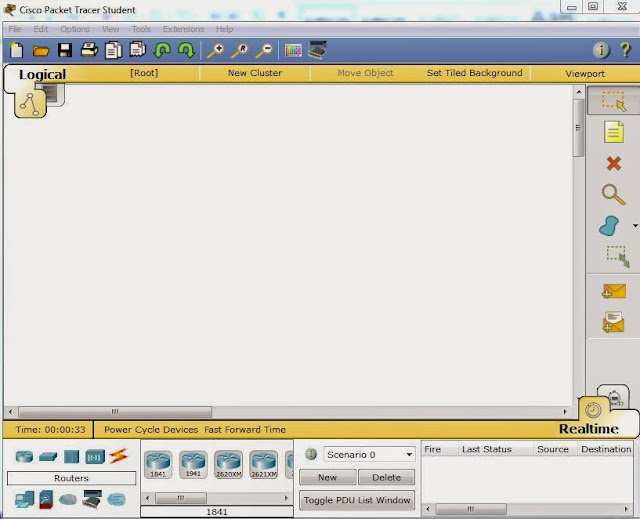Open the Options menu
The image size is (640, 519).
point(75,29)
